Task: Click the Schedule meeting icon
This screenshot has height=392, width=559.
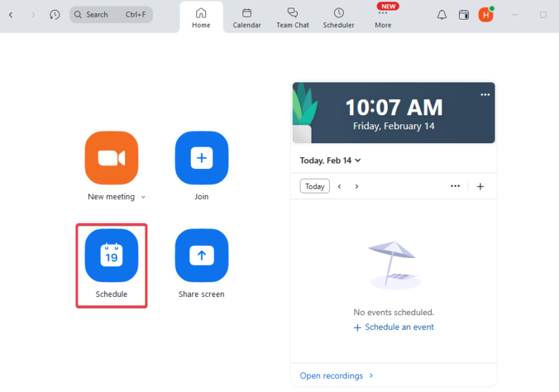Action: click(x=112, y=256)
